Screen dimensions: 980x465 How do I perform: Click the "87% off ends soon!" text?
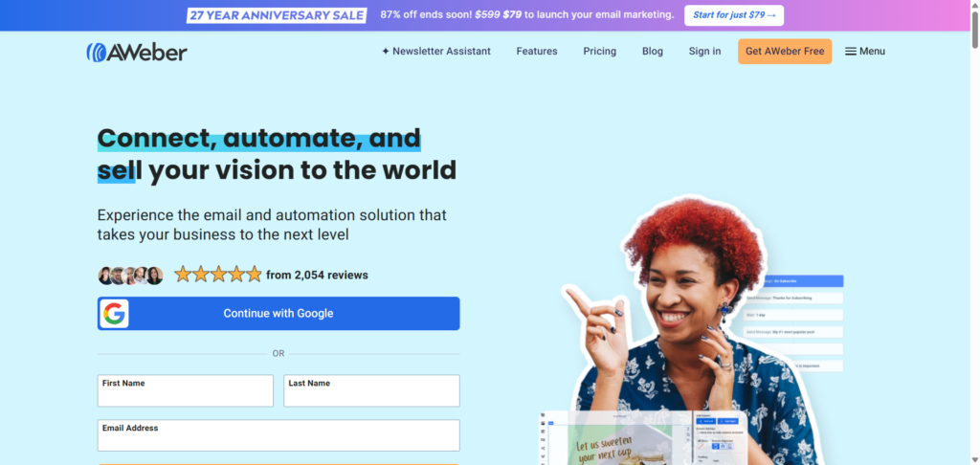coord(426,15)
